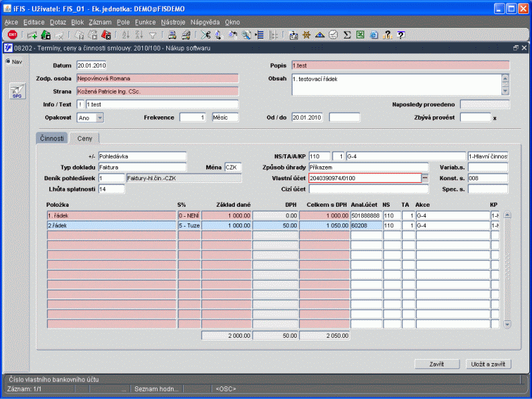The image size is (532, 399).
Task: Click the Datum input field
Action: coord(91,65)
